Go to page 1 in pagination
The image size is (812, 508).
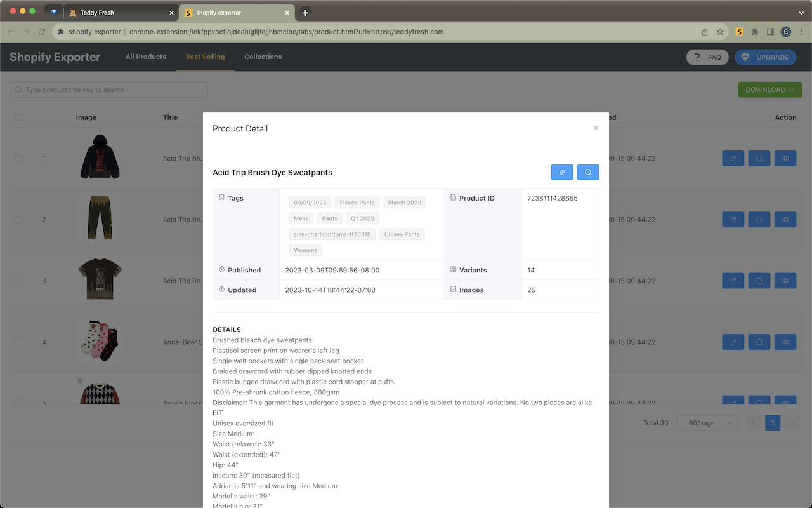(773, 423)
